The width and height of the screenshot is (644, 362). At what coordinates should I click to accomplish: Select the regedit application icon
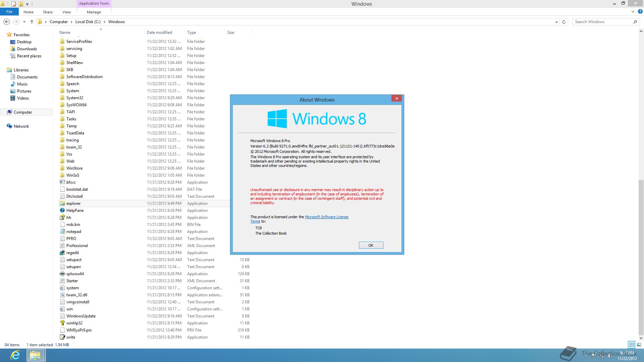[x=62, y=253]
